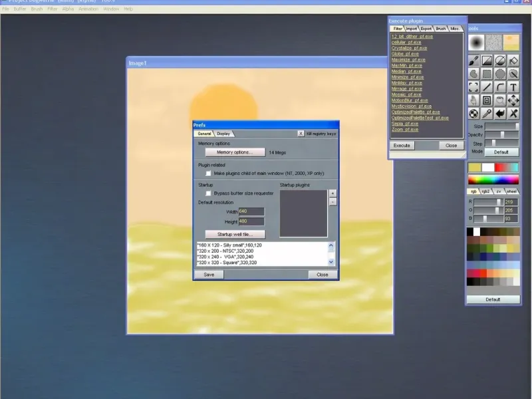Switch to rgb2 color tab
Image resolution: width=532 pixels, height=399 pixels.
(x=485, y=192)
